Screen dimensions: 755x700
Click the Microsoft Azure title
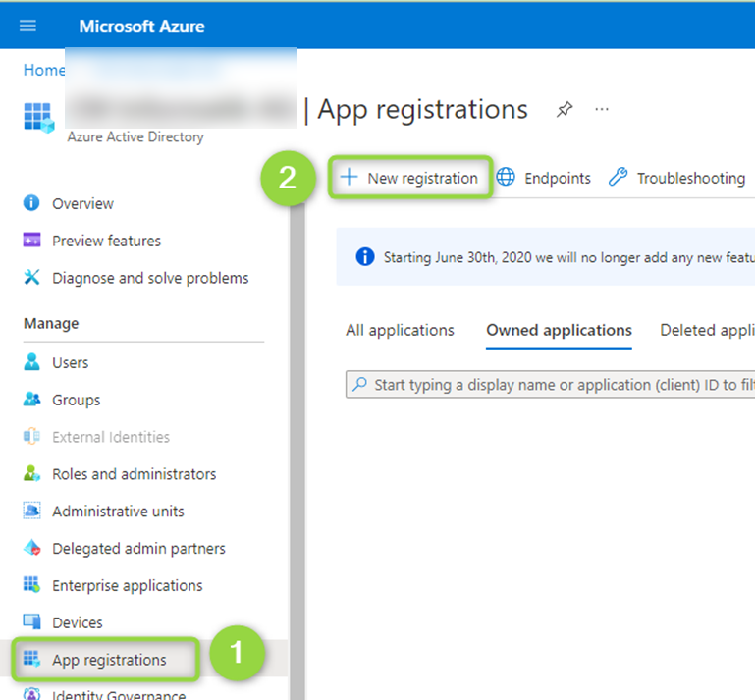pyautogui.click(x=141, y=27)
